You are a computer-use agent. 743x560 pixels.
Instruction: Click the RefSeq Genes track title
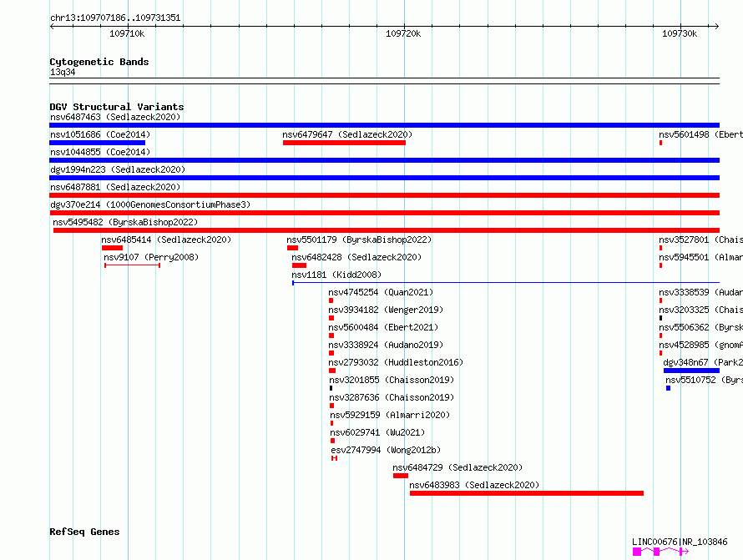(84, 532)
